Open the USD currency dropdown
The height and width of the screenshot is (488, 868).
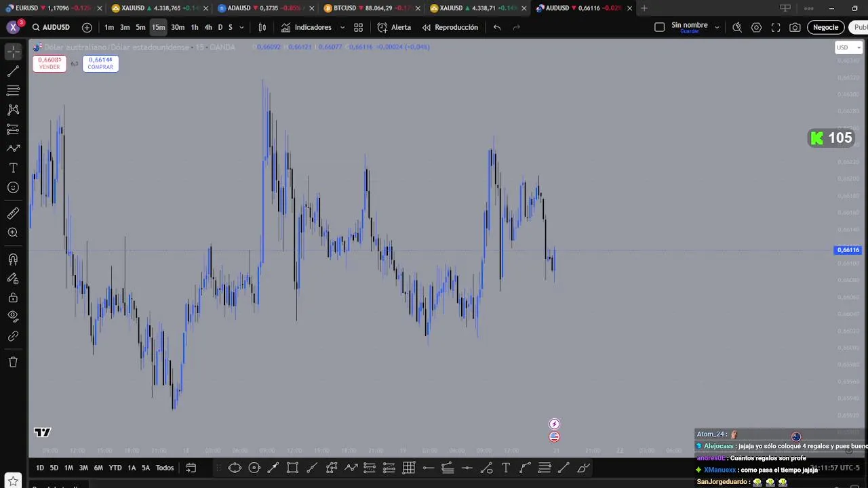coord(848,47)
